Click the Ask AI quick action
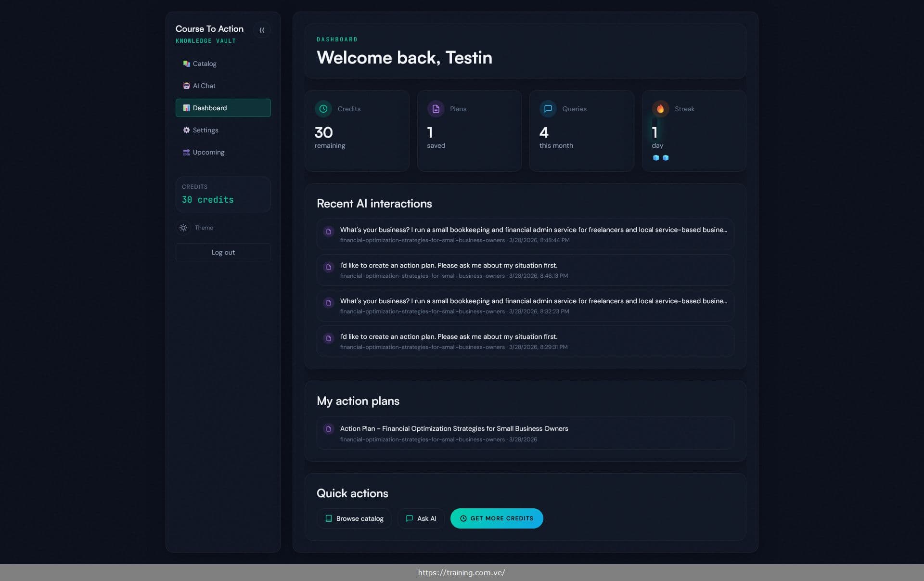The image size is (924, 581). (421, 518)
